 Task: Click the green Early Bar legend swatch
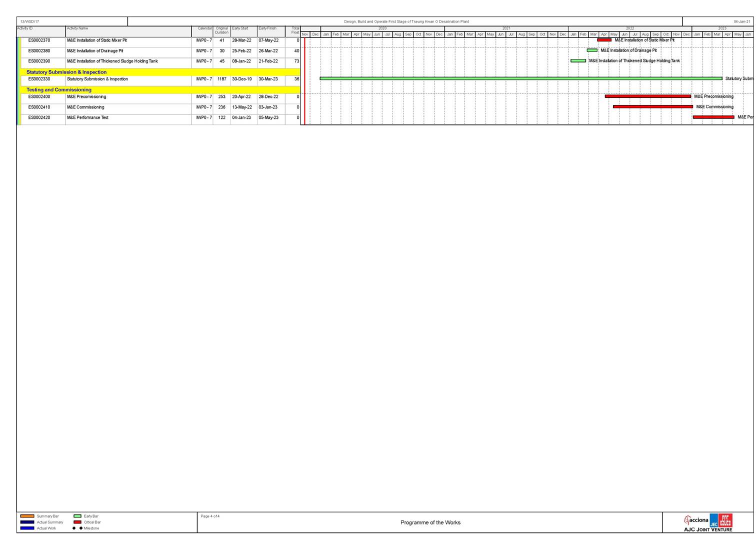point(77,516)
